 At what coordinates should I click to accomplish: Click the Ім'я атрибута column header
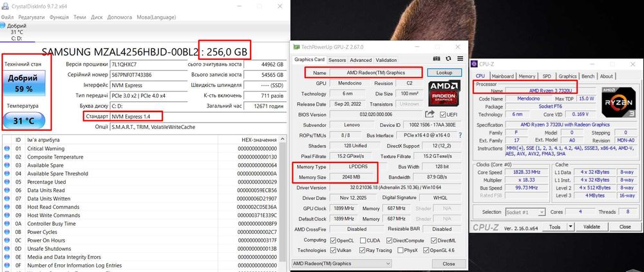tap(122, 140)
